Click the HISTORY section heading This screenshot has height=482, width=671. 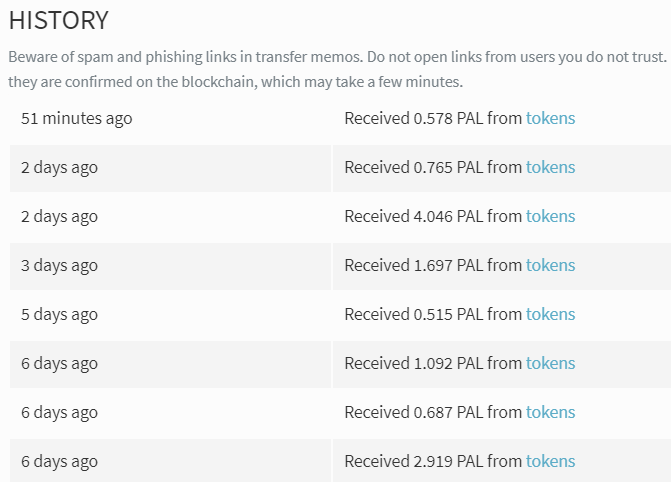[x=59, y=20]
